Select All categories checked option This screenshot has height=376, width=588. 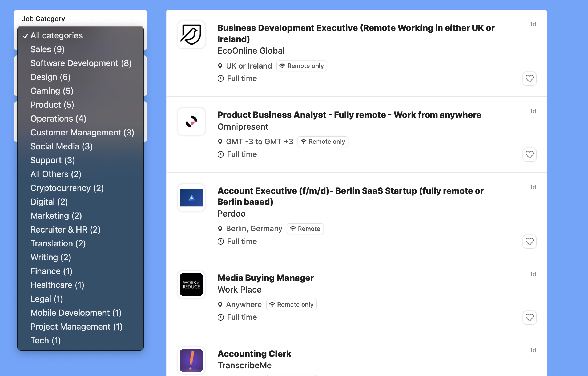pos(57,35)
